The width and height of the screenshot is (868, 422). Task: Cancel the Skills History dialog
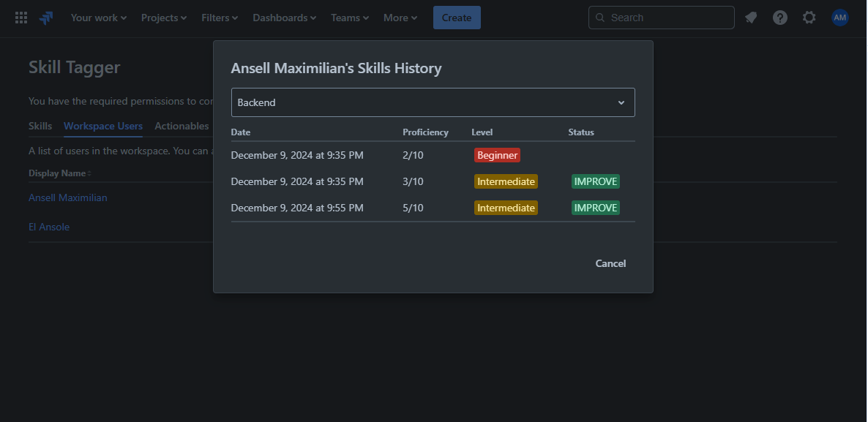click(610, 263)
